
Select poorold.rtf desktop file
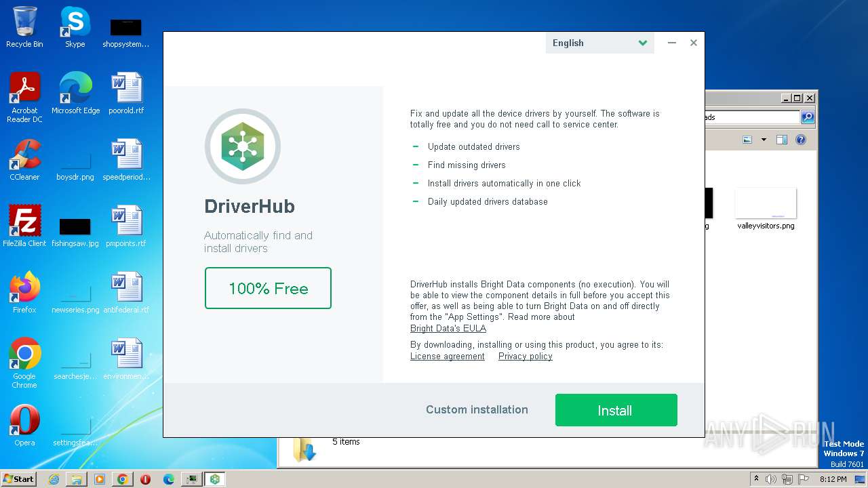pos(126,93)
